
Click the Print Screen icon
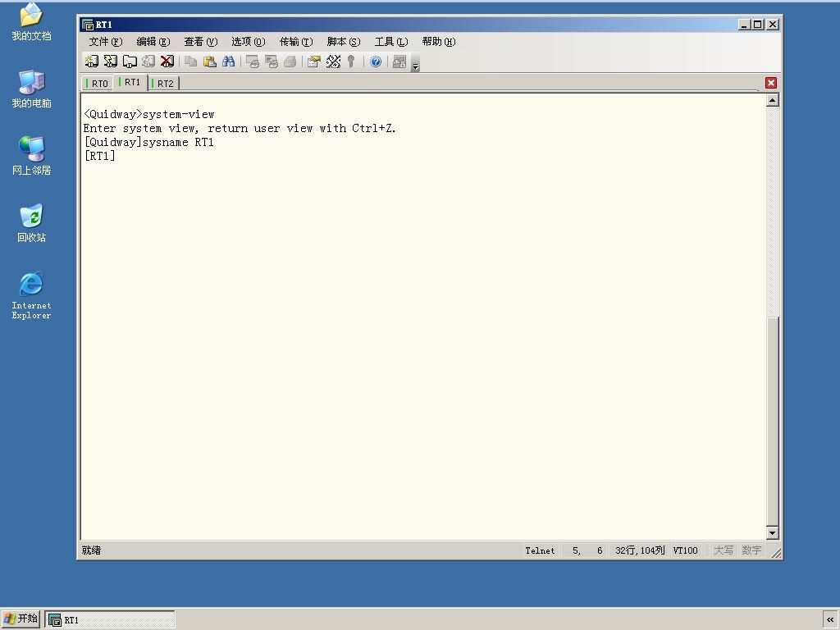click(253, 62)
